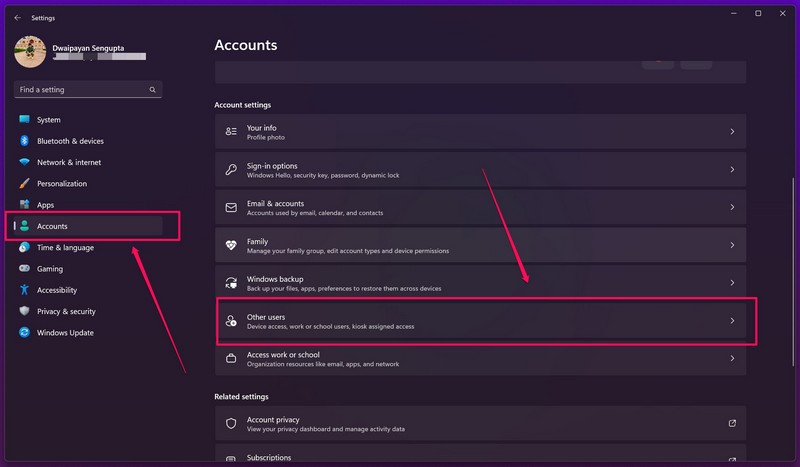Open Account privacy external link icon
This screenshot has width=800, height=467.
pos(732,424)
